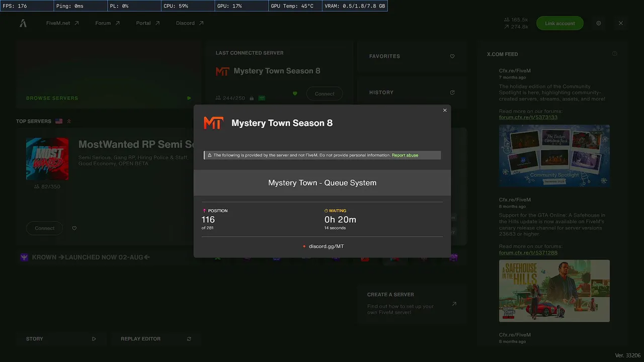Click the Replay Editor refresh icon

[189, 339]
